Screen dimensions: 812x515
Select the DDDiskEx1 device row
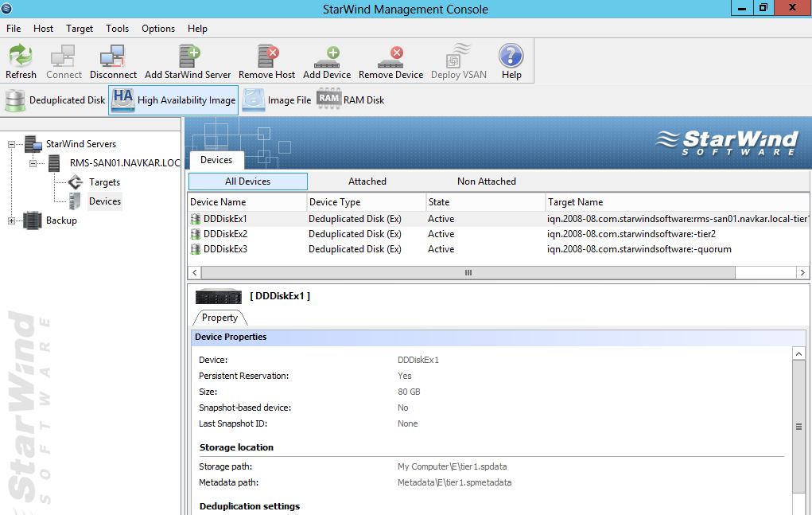coord(498,219)
